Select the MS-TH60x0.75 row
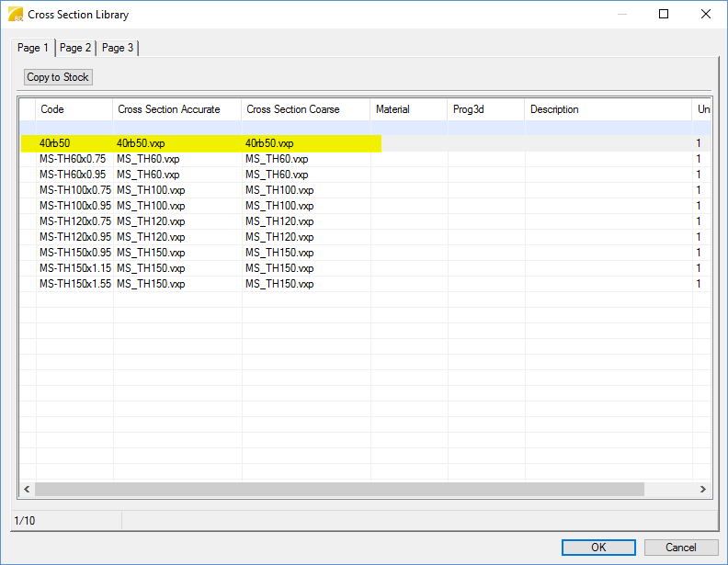 [x=73, y=159]
